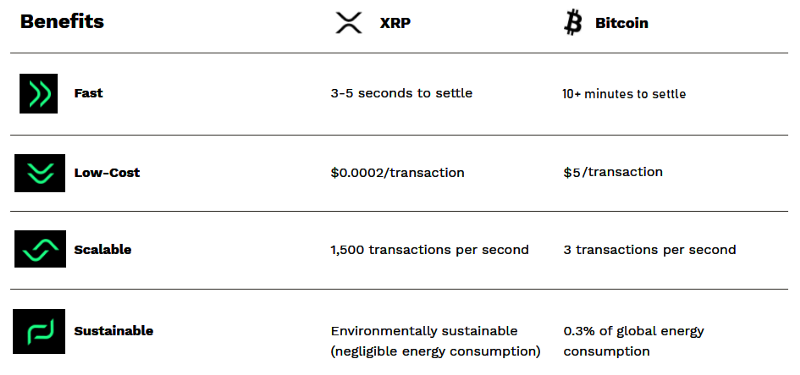
Task: Click the Benefits column heading
Action: [x=62, y=21]
